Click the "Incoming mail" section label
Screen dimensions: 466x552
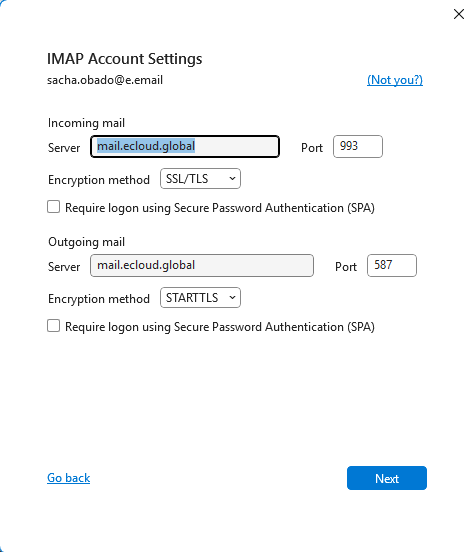(x=86, y=123)
